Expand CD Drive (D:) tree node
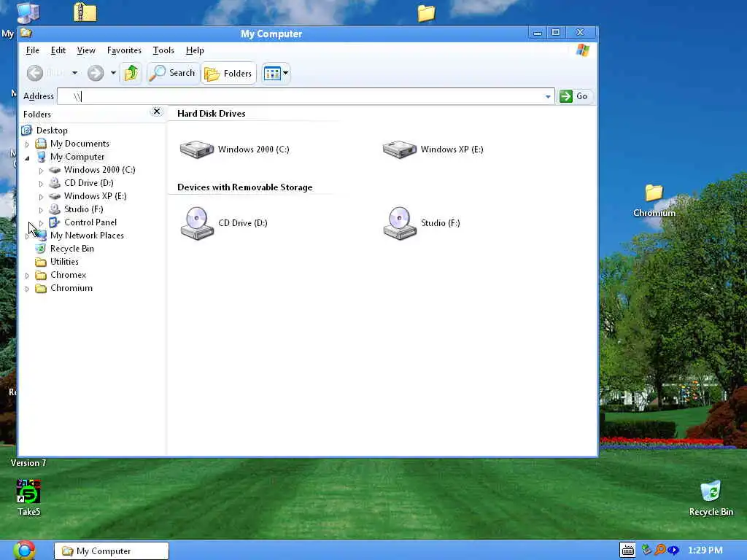 (x=41, y=183)
